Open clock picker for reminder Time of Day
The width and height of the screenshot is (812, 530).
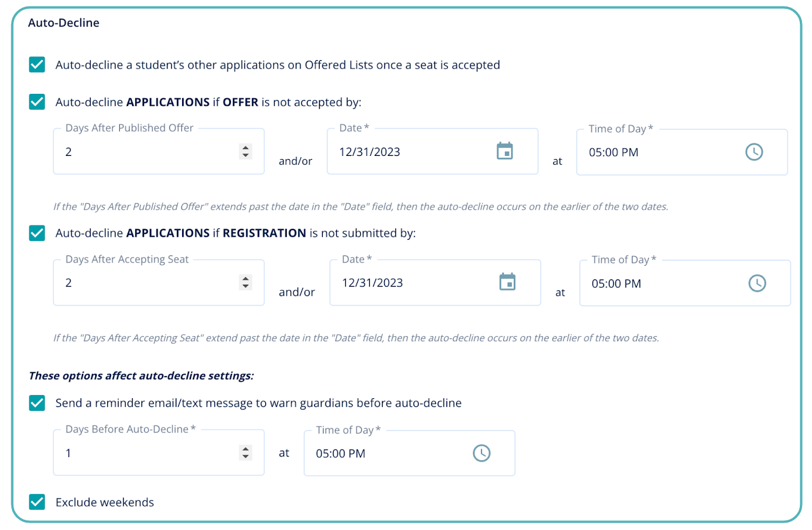pyautogui.click(x=481, y=453)
